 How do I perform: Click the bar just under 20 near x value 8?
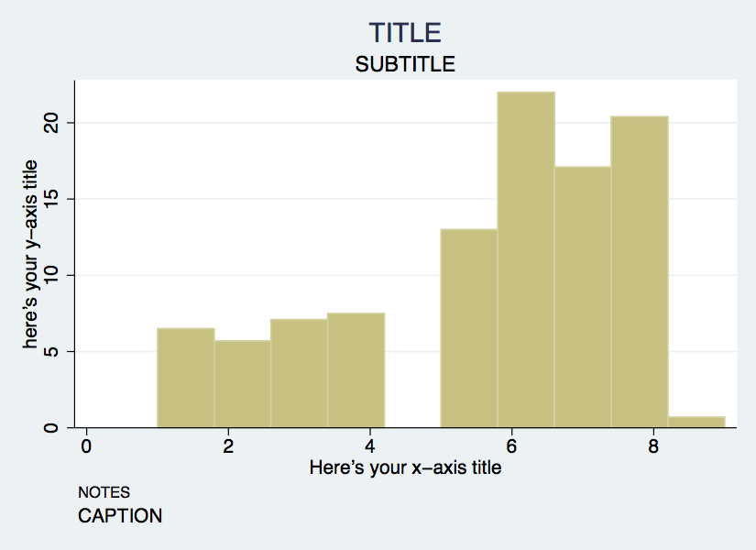tap(640, 271)
